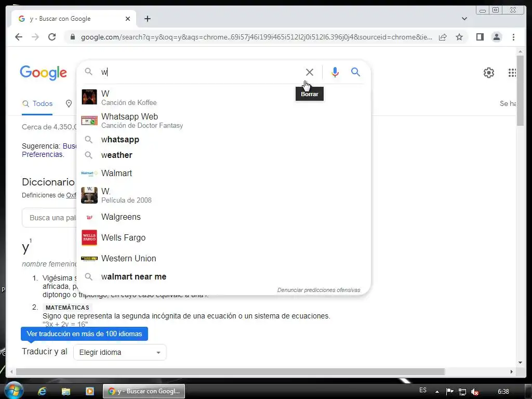
Task: Open the Preferencias link
Action: 43,154
